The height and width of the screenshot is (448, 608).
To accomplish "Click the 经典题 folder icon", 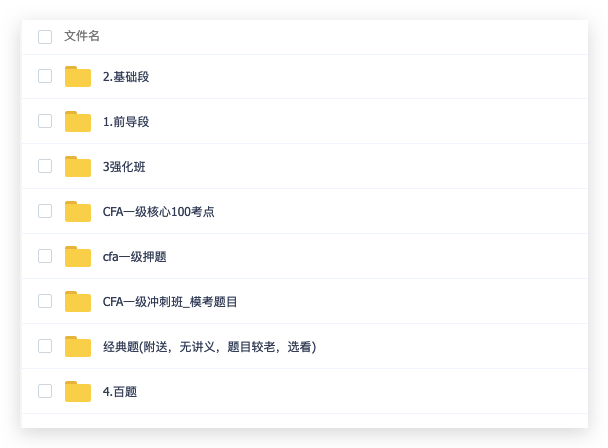I will point(78,346).
